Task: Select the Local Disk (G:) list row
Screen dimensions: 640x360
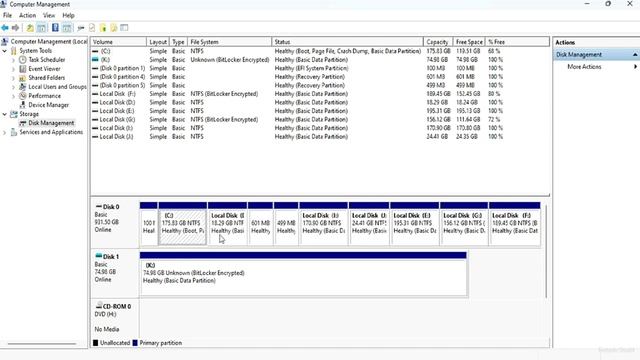Action: (320, 120)
